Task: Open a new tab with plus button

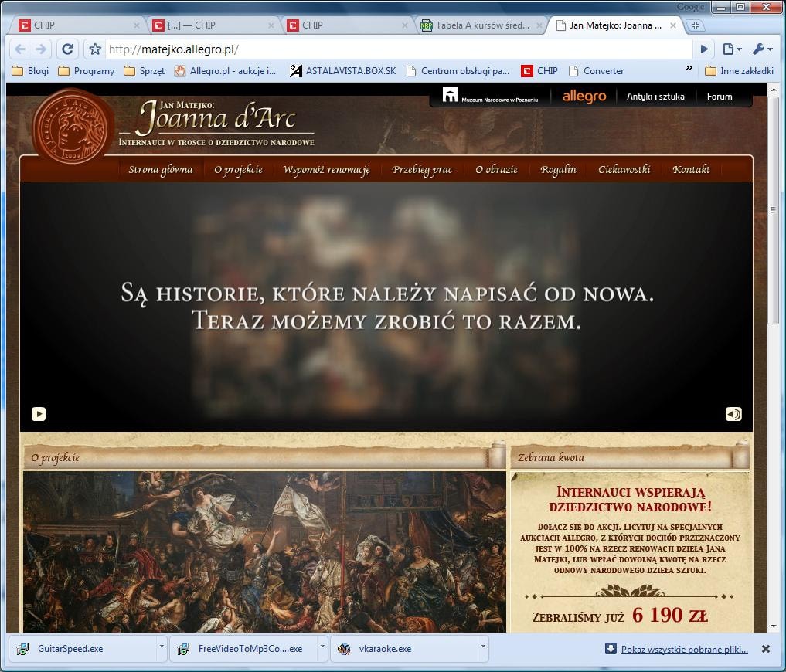Action: tap(696, 25)
